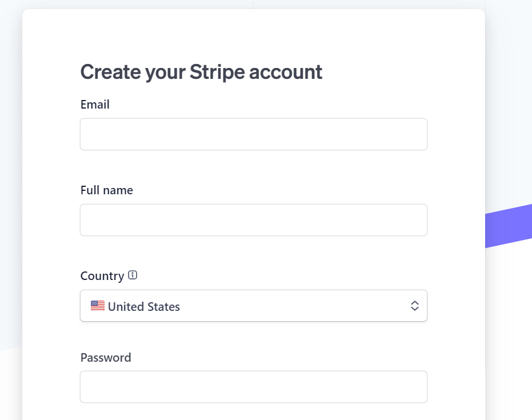This screenshot has width=532, height=420.
Task: Click the word "Create" in the heading
Action: 110,72
